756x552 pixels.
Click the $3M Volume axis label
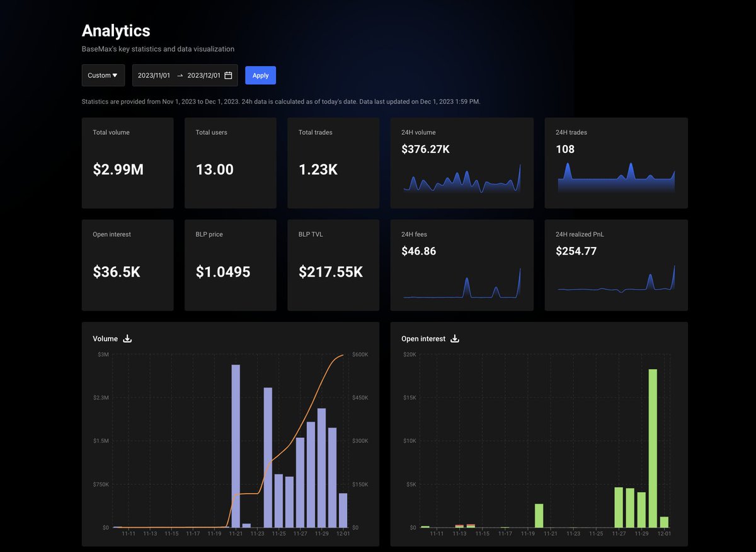[x=103, y=355]
